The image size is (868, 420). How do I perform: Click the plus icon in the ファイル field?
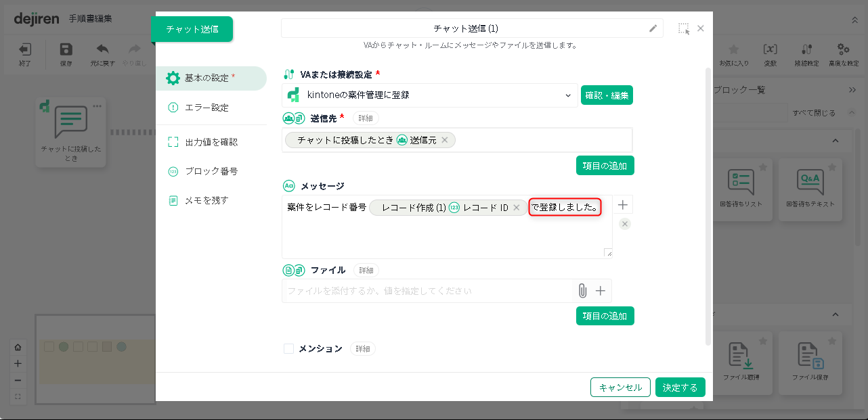click(x=600, y=291)
